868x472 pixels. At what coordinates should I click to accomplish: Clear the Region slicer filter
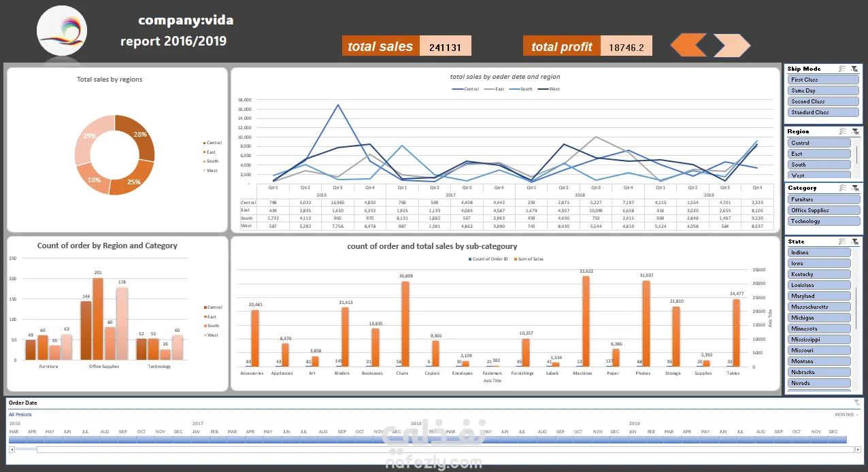coord(855,131)
